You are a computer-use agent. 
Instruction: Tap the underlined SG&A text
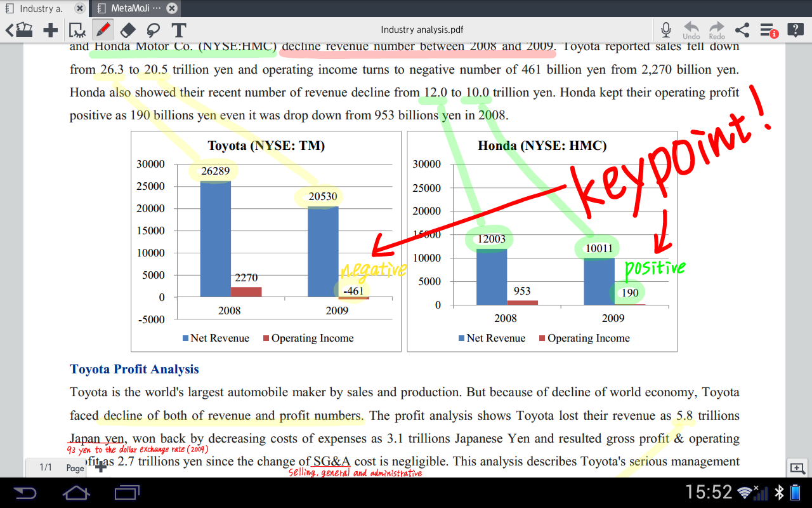click(x=332, y=462)
